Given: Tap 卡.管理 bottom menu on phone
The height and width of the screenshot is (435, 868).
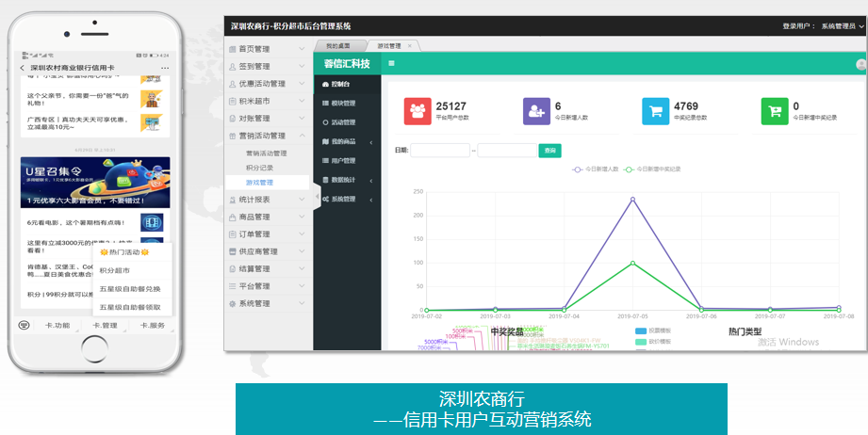Looking at the screenshot, I should [106, 325].
